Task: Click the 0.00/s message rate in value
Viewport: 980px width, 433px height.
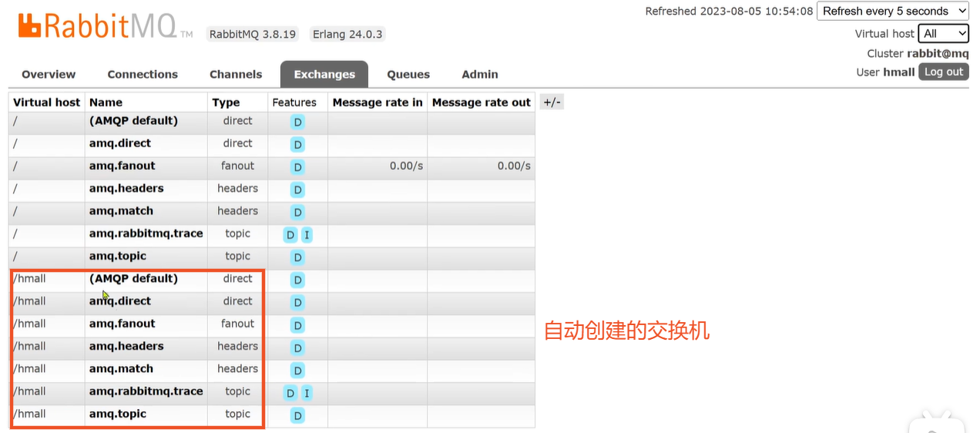Action: 406,166
